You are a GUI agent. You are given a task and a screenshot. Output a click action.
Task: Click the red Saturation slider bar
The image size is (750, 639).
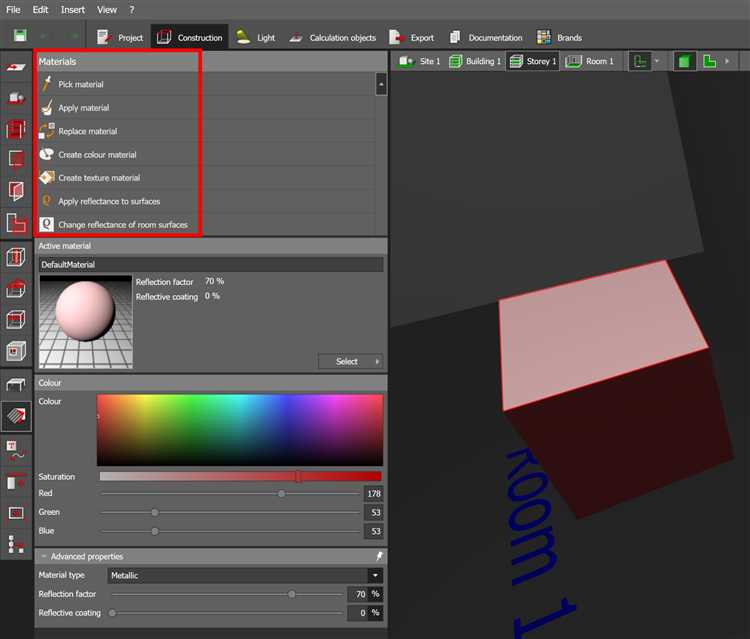point(240,476)
